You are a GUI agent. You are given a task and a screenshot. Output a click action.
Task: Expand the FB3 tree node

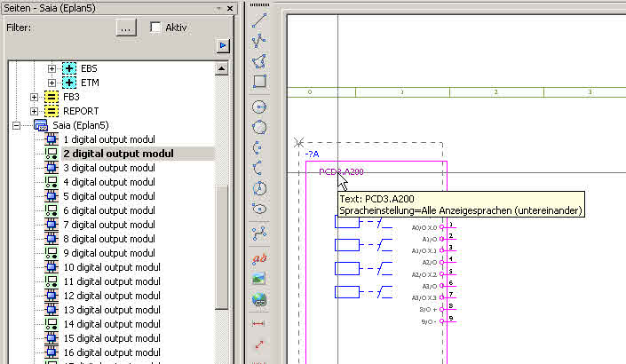pos(34,97)
